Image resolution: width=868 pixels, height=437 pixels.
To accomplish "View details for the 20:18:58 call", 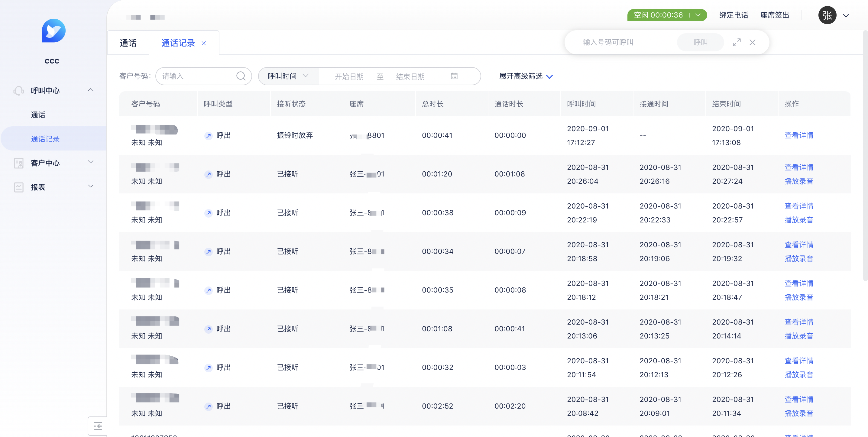I will (798, 244).
